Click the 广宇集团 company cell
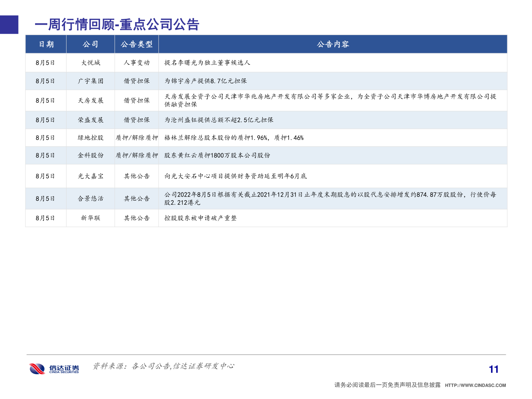 pos(91,81)
